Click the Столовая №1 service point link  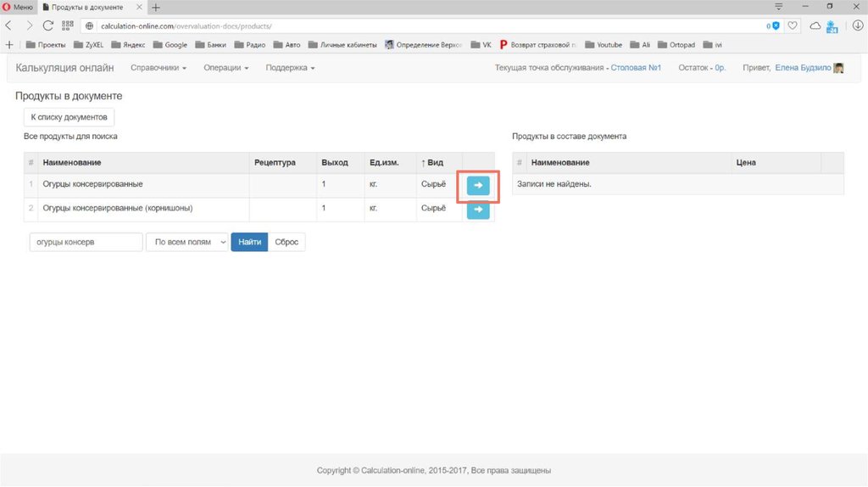click(636, 68)
